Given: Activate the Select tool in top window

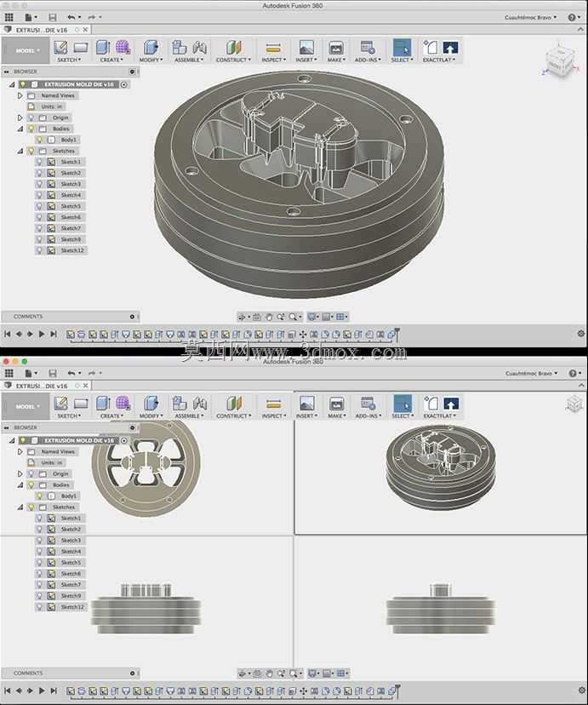Looking at the screenshot, I should [402, 48].
